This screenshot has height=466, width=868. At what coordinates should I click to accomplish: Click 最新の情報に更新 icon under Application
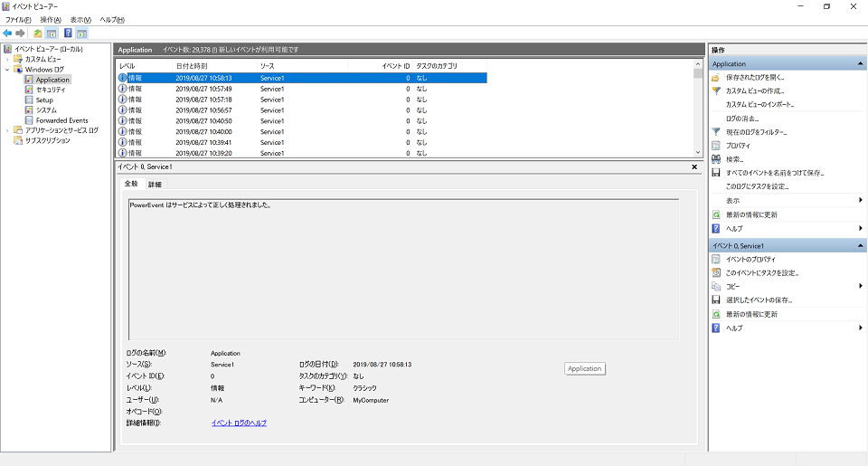pyautogui.click(x=716, y=214)
